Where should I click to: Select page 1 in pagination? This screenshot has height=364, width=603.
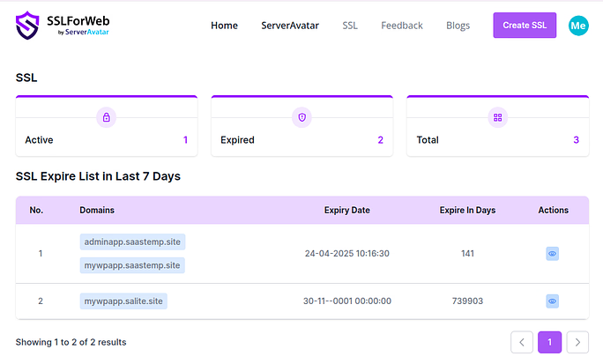(x=549, y=342)
